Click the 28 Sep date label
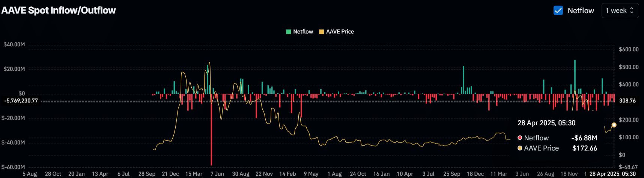This screenshot has height=178, width=644. (147, 174)
